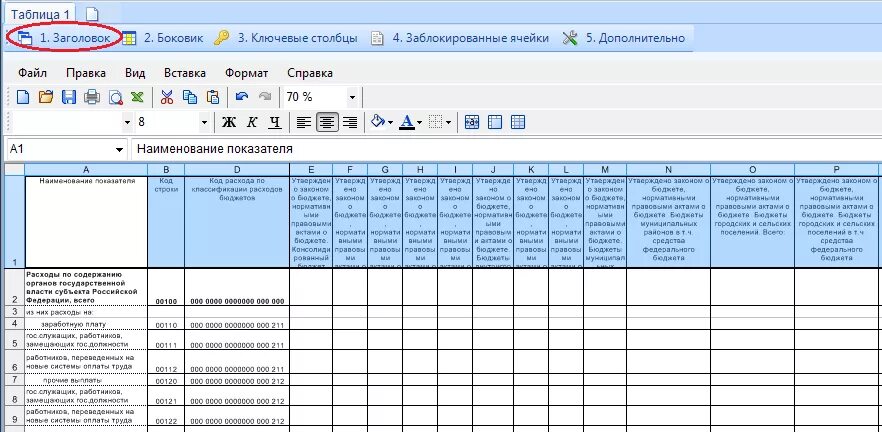This screenshot has height=432, width=882.
Task: Open fill color dropdown arrow
Action: [390, 123]
